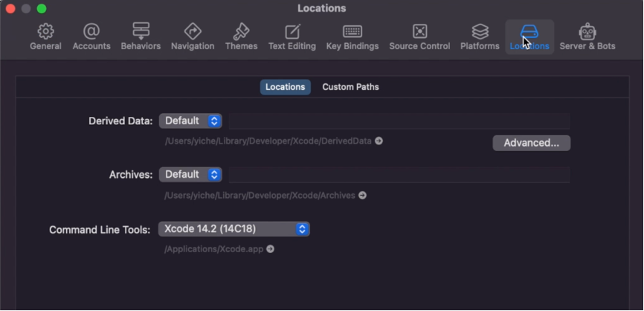Open the Server & Bots pane
The height and width of the screenshot is (311, 644).
tap(587, 37)
